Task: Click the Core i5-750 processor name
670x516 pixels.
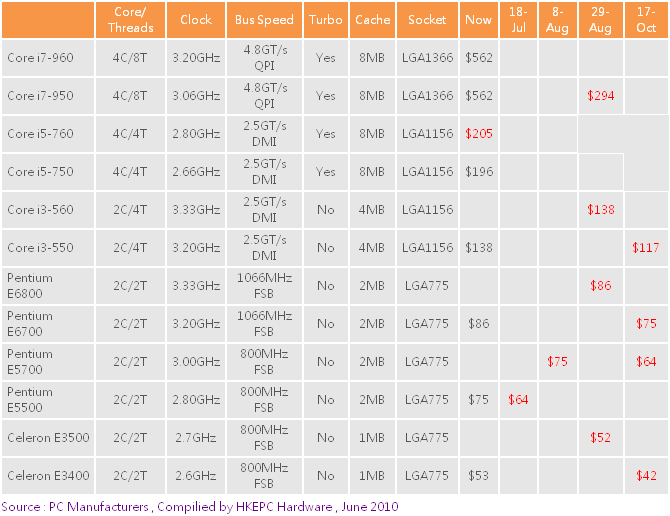Action: click(x=40, y=172)
